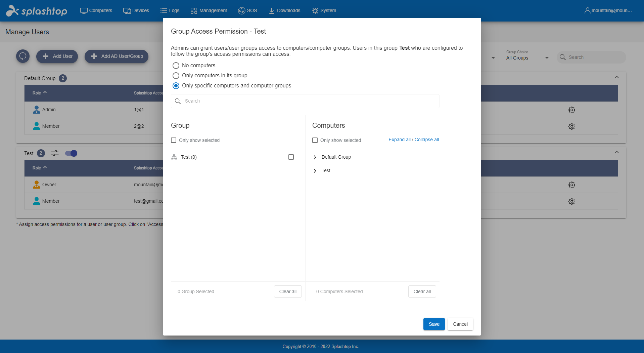
Task: Expand the Default Group computers
Action: coord(315,157)
